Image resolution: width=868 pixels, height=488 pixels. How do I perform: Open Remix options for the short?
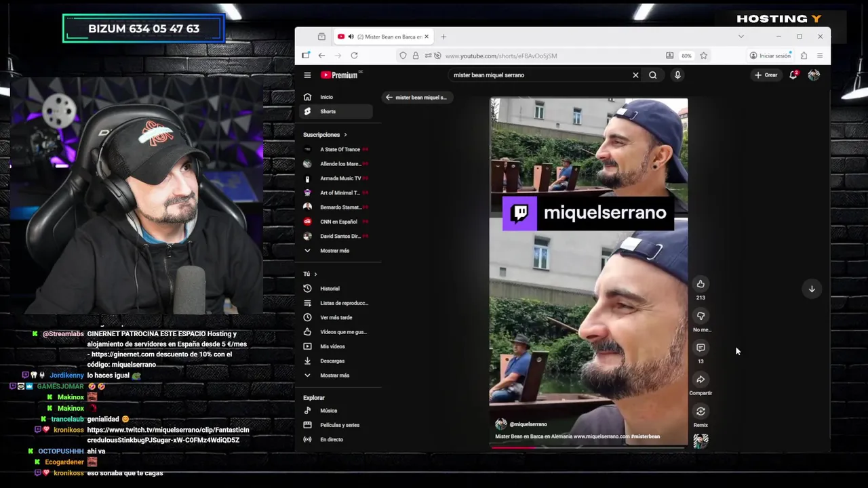pyautogui.click(x=701, y=411)
